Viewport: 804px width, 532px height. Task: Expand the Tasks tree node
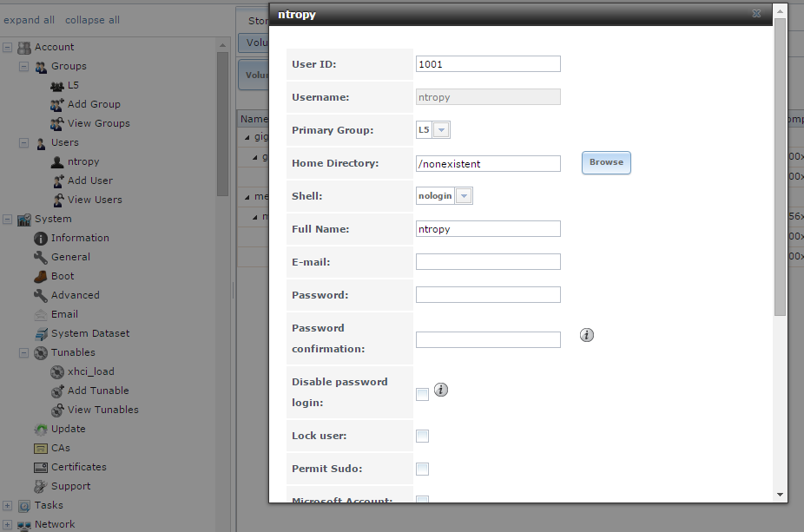(x=7, y=506)
